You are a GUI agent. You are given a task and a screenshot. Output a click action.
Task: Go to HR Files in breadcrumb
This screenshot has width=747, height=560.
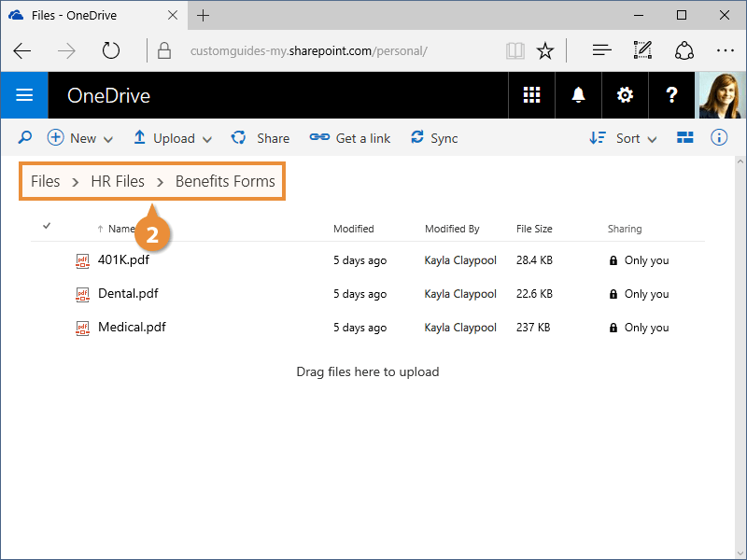tap(118, 181)
